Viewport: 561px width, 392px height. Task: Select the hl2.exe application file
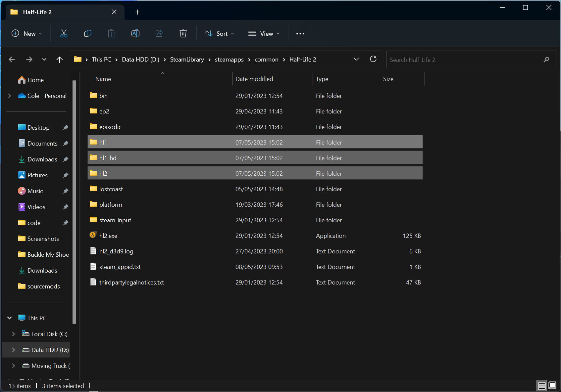(x=108, y=236)
